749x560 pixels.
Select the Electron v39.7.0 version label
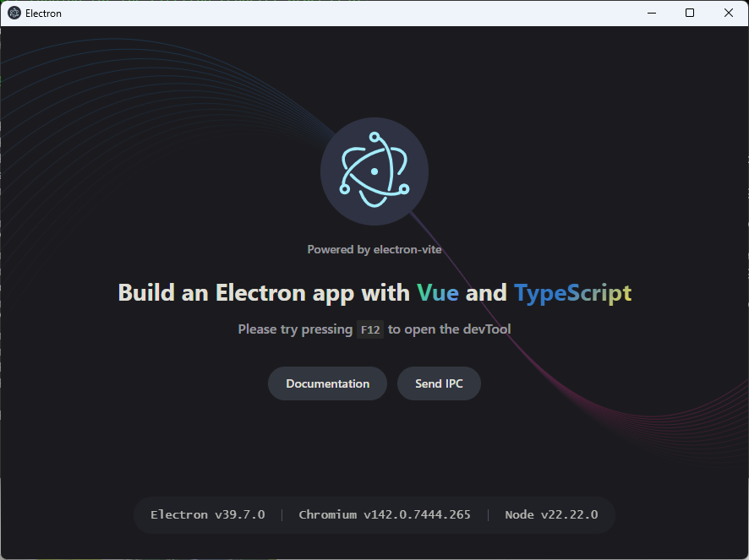tap(207, 514)
